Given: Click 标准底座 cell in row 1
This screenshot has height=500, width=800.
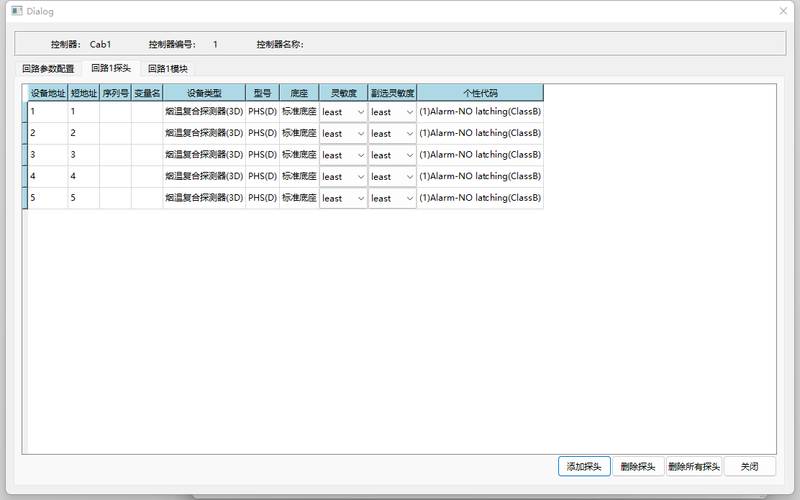Looking at the screenshot, I should tap(299, 112).
